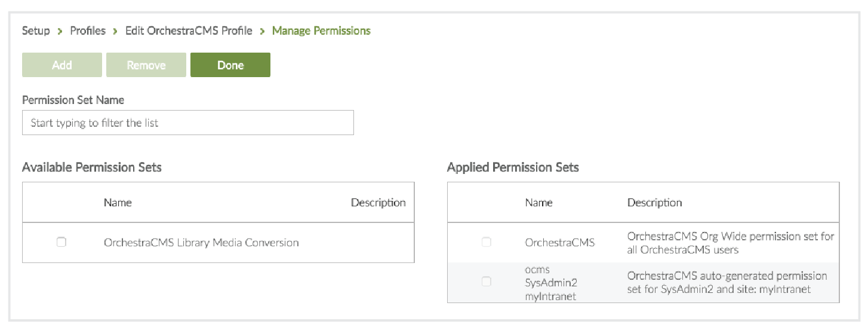
Task: Click the chevron after Setup breadcrumb
Action: (x=60, y=31)
